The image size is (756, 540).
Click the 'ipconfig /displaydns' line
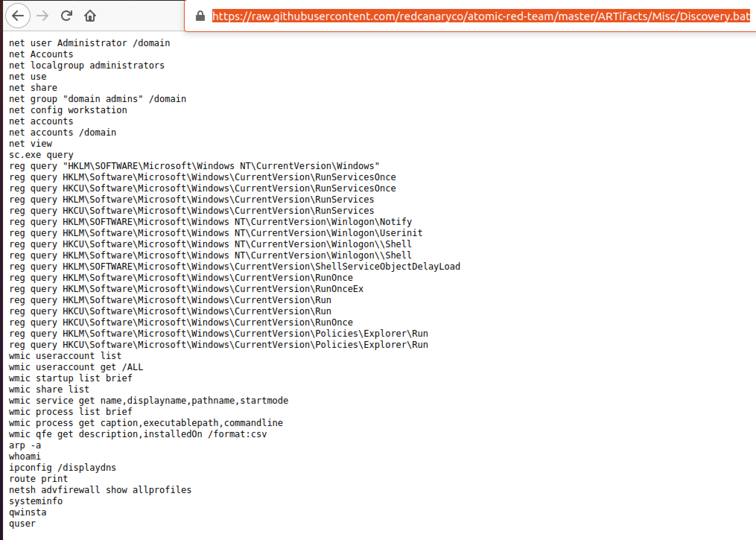(x=63, y=468)
